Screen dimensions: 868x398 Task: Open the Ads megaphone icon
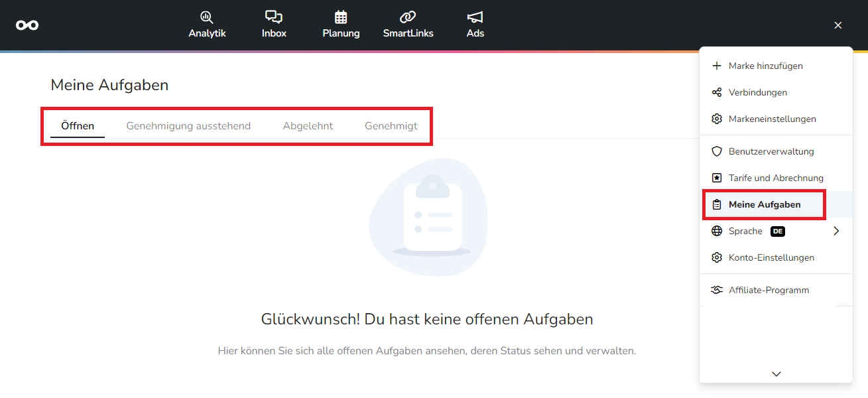pos(475,17)
